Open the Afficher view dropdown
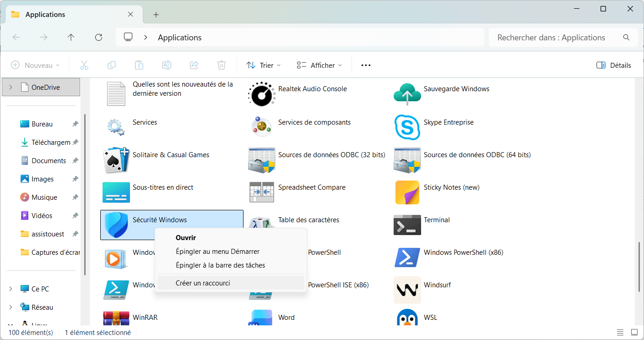644x340 pixels. click(319, 65)
